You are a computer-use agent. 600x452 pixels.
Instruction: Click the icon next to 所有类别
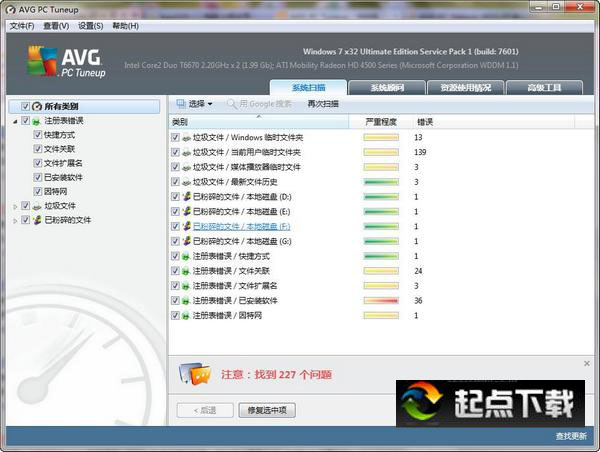tap(37, 106)
